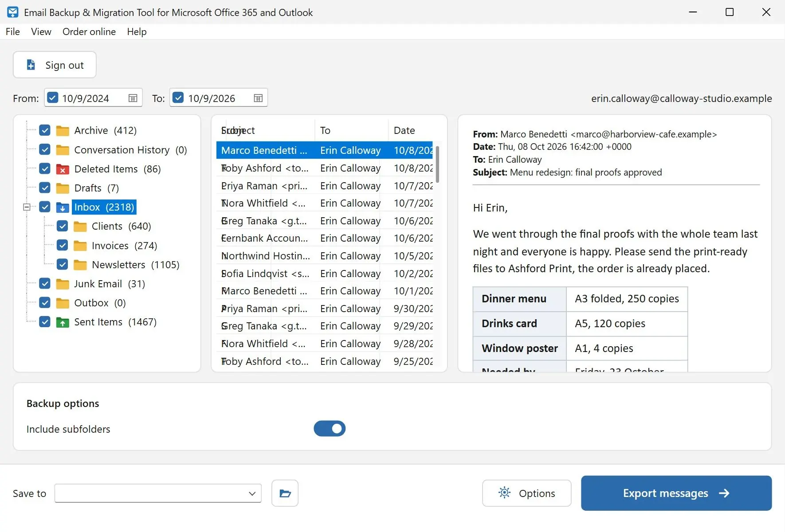Click the Sent Items green folder icon
The width and height of the screenshot is (785, 532).
coord(63,322)
